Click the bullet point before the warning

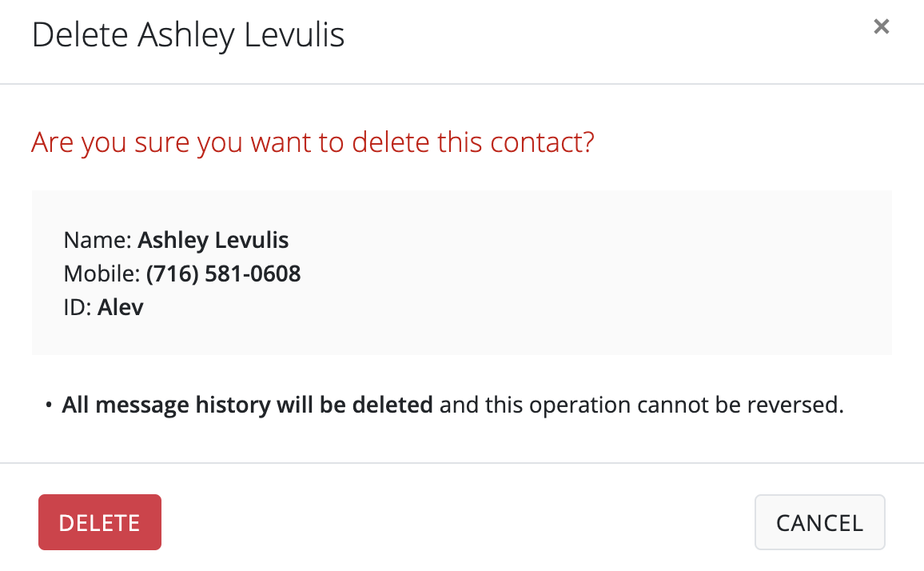pyautogui.click(x=49, y=405)
